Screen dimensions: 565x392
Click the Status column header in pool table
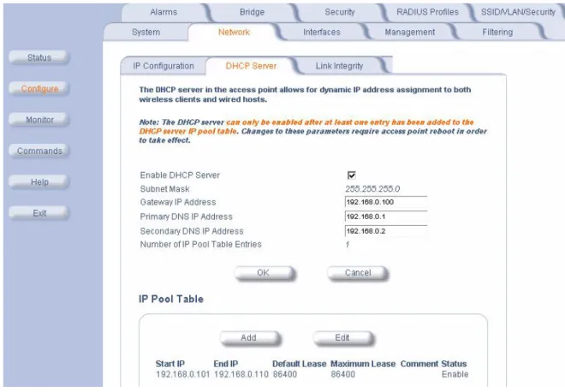point(454,364)
